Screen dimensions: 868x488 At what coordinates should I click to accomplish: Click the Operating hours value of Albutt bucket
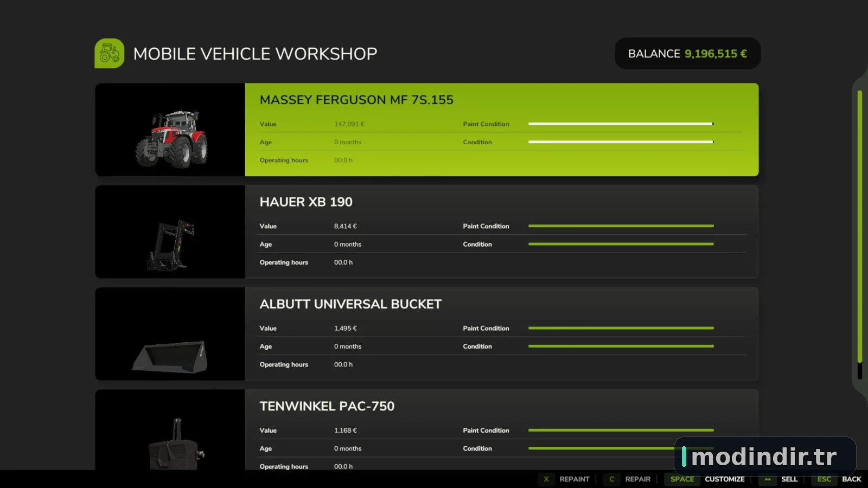click(343, 364)
